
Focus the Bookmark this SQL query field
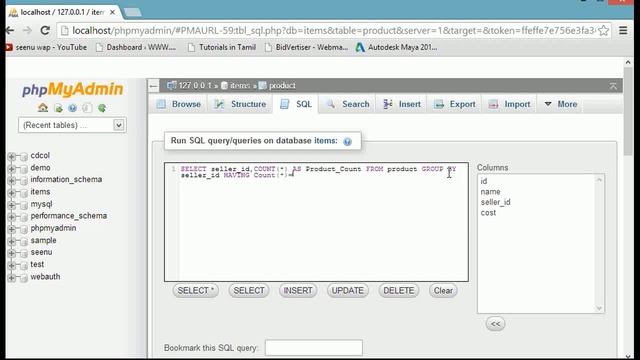[313, 348]
